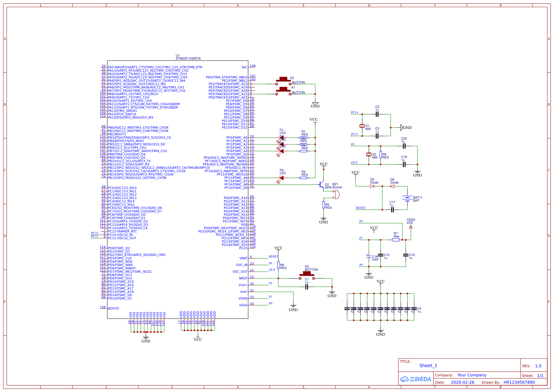Click the D4 LED symbol
Viewport: 554px width, 392px height.
pyautogui.click(x=281, y=179)
